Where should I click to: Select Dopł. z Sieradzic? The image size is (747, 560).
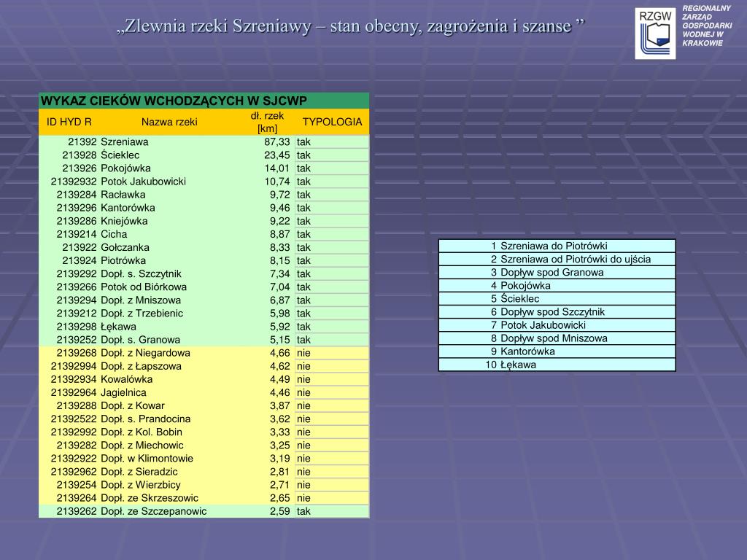(139, 472)
